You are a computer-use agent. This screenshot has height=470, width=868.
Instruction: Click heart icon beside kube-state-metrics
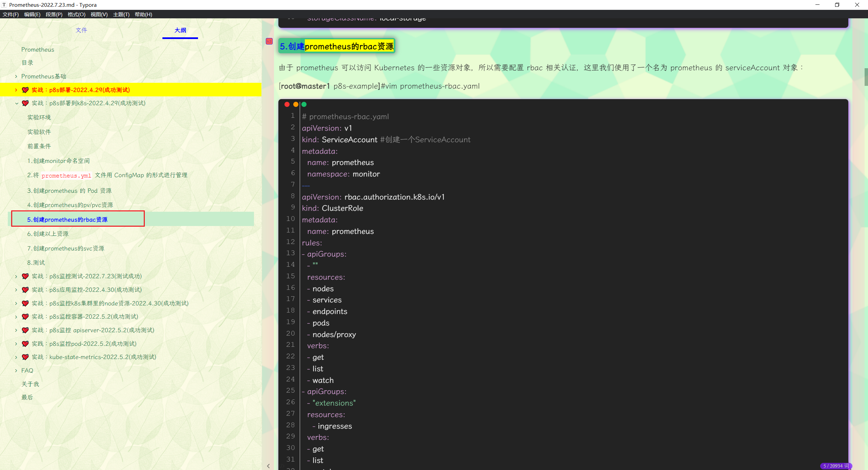[x=25, y=357]
